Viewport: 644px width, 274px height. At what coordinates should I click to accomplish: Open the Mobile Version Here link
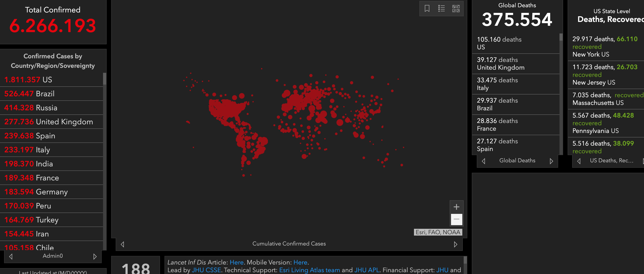pyautogui.click(x=300, y=262)
